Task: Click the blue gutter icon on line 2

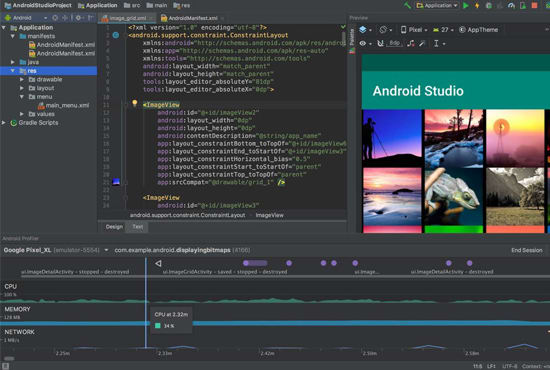Action: 116,35
